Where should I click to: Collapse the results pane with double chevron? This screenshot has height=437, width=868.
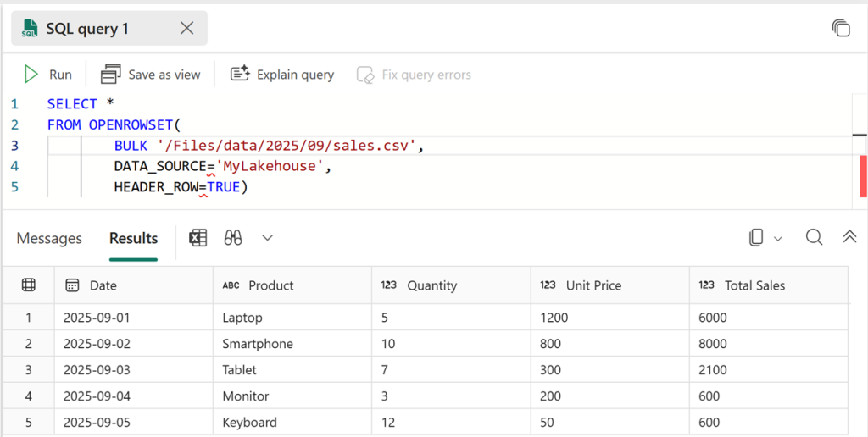[x=849, y=237]
